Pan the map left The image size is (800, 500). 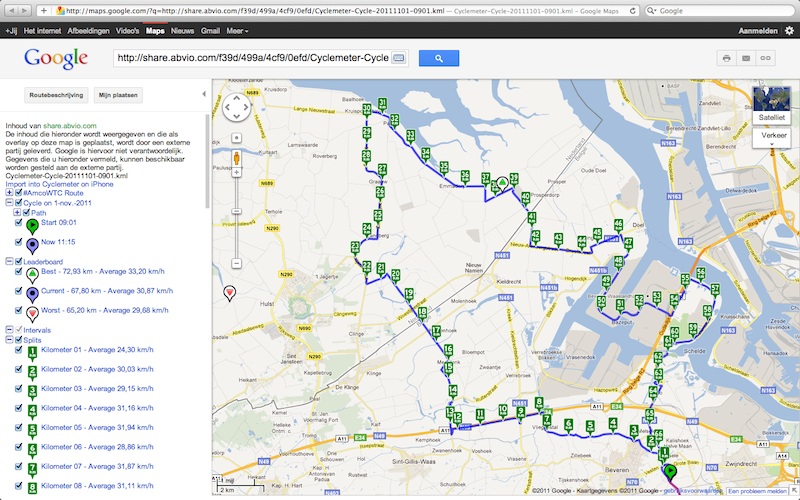coord(228,107)
